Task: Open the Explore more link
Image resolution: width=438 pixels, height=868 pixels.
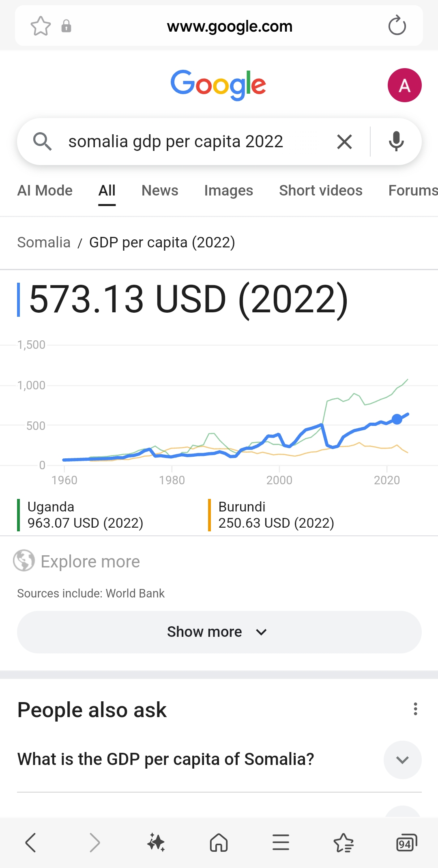Action: 90,562
